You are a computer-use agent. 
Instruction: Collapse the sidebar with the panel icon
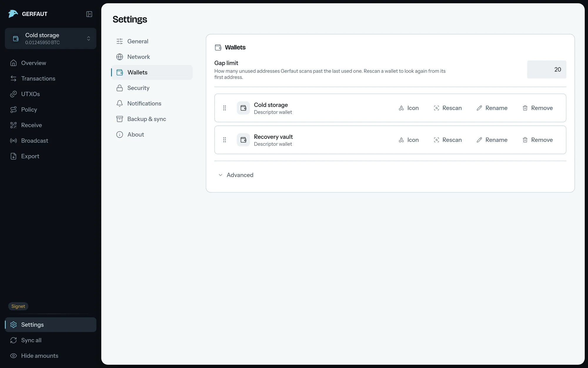click(89, 14)
